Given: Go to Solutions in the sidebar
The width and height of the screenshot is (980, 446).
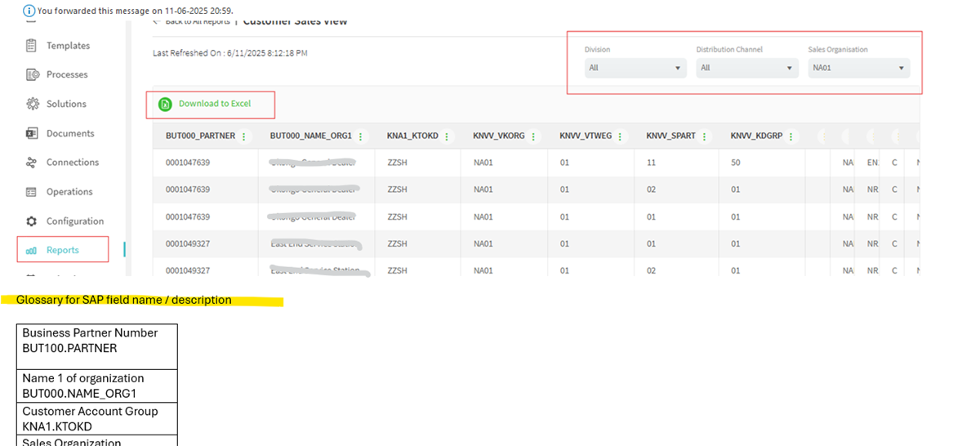Looking at the screenshot, I should (66, 104).
